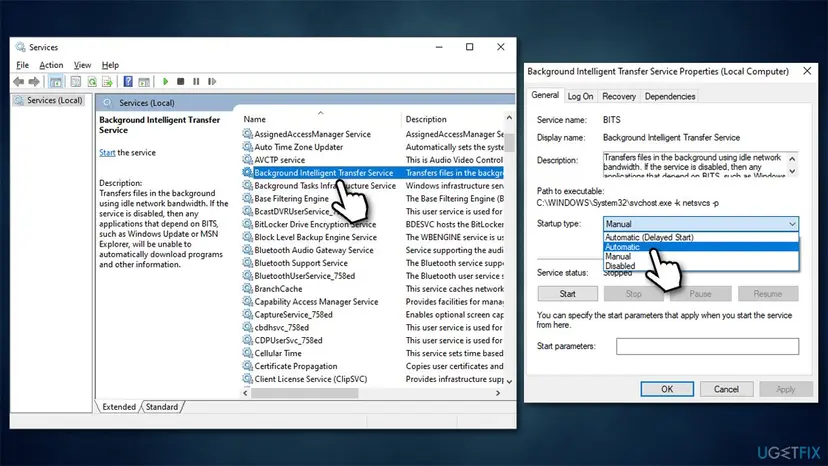The image size is (828, 466).
Task: Click the gear icon of Capability Access Manager Service
Action: tap(247, 302)
